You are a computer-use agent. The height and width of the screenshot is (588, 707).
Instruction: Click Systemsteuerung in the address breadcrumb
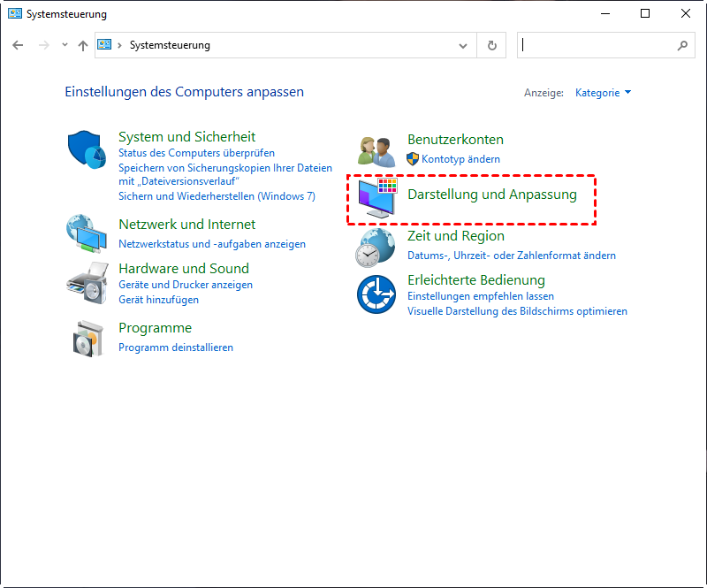click(170, 45)
